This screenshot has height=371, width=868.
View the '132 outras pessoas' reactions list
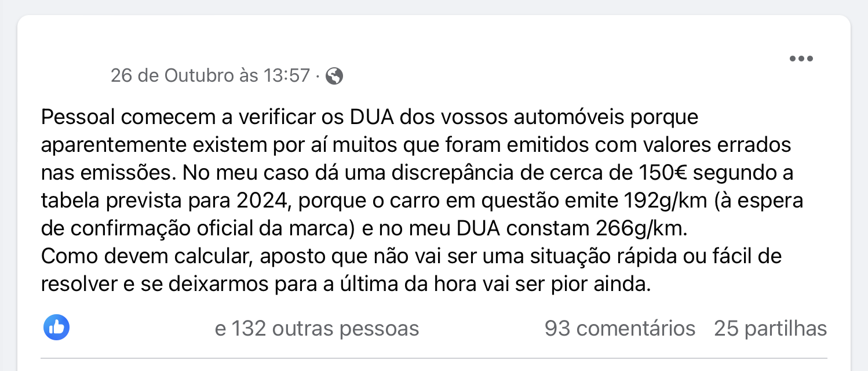(x=316, y=329)
